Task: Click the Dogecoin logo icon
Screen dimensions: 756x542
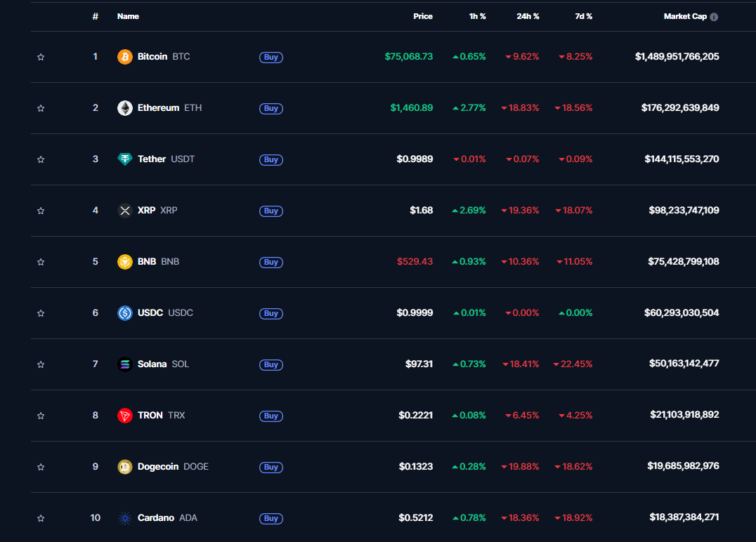Action: tap(125, 467)
